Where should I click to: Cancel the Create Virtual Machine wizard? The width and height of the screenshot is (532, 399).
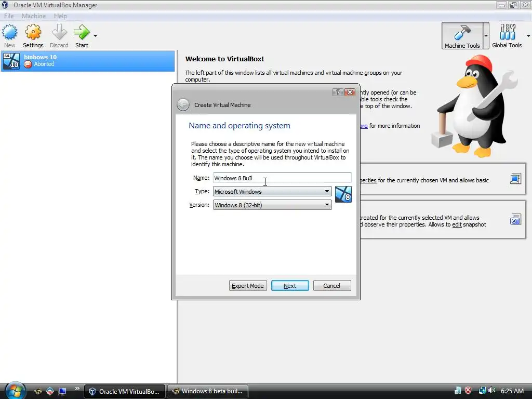332,286
